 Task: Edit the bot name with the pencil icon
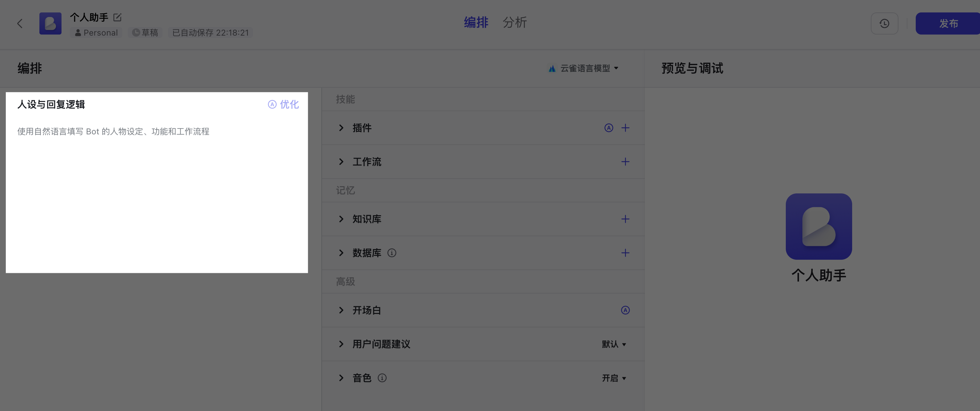coord(117,17)
